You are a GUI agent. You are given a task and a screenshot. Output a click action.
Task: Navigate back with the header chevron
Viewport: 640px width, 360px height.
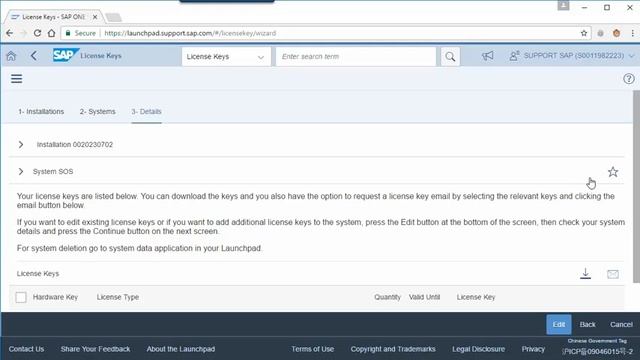[33, 56]
